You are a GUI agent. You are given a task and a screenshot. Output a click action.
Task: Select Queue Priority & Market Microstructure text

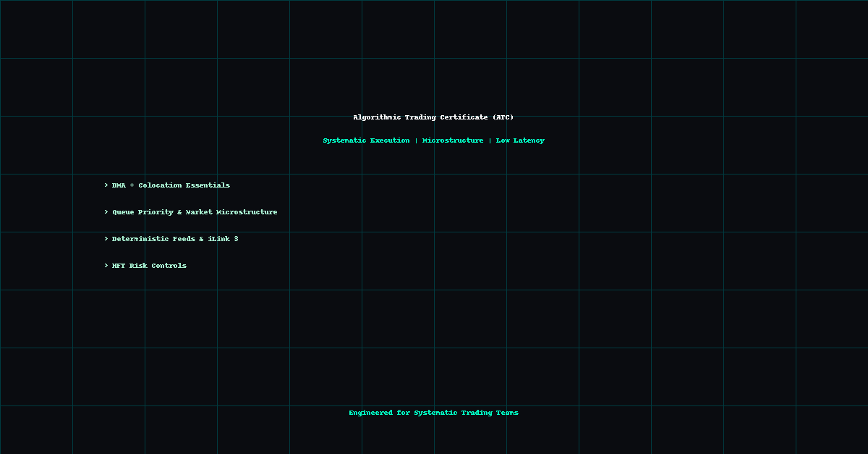[x=195, y=212]
